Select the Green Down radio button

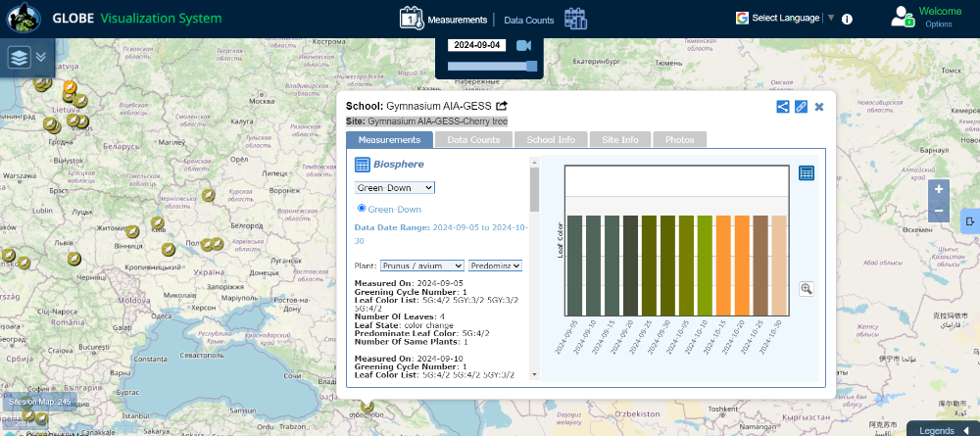click(362, 208)
